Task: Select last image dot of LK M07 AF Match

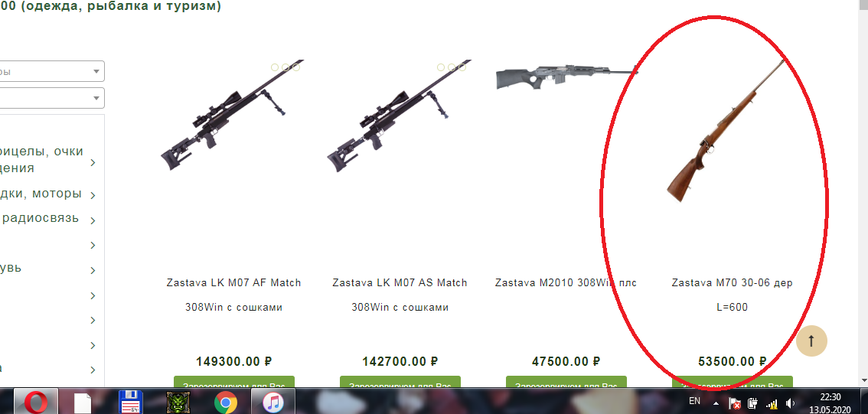Action: tap(296, 67)
